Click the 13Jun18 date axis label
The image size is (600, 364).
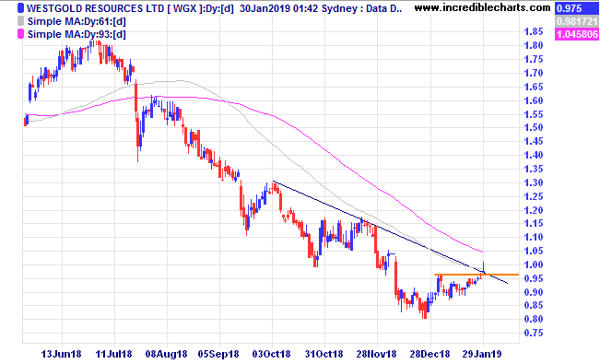[x=61, y=354]
